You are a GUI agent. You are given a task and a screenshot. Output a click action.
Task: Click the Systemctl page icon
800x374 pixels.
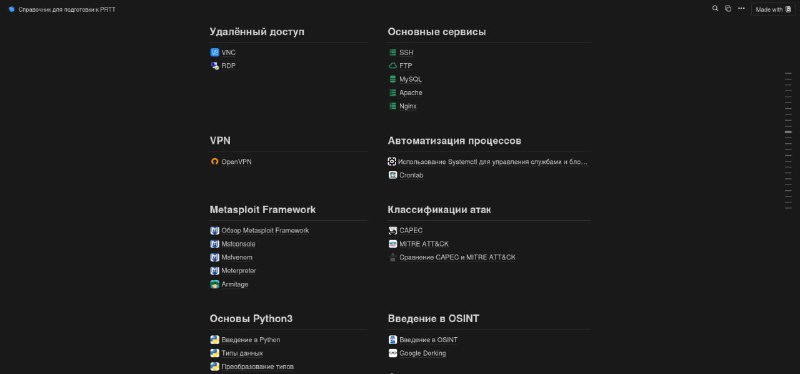[392, 162]
